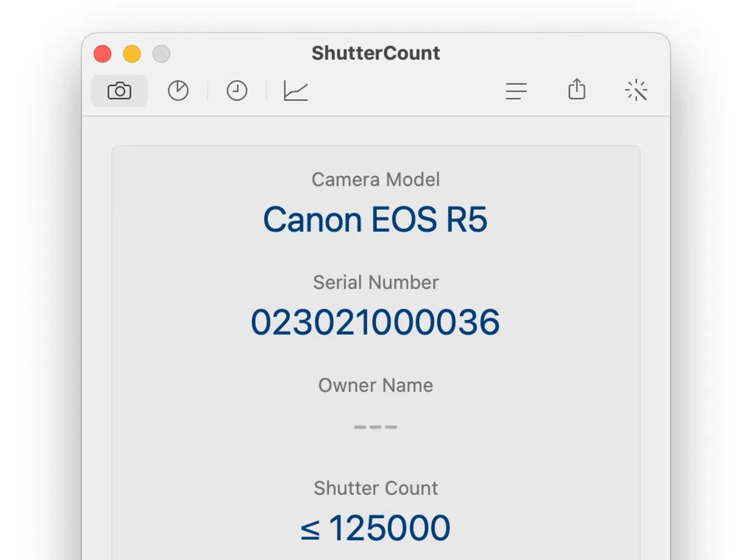Click the Share export icon
The image size is (747, 560).
(x=577, y=89)
